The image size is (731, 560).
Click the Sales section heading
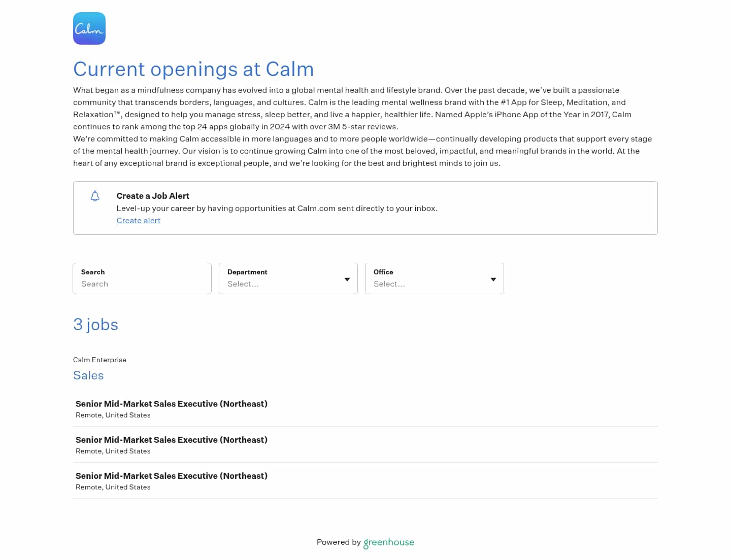[x=88, y=375]
